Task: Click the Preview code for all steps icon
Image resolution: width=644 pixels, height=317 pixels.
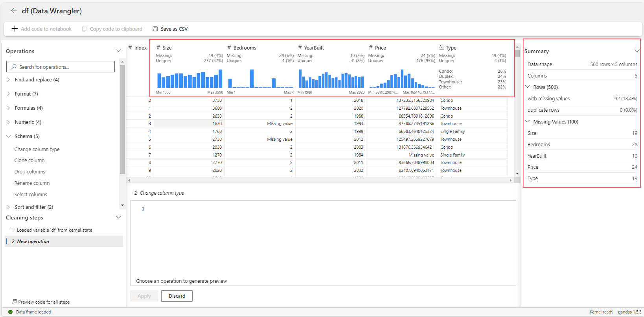Action: coord(14,302)
